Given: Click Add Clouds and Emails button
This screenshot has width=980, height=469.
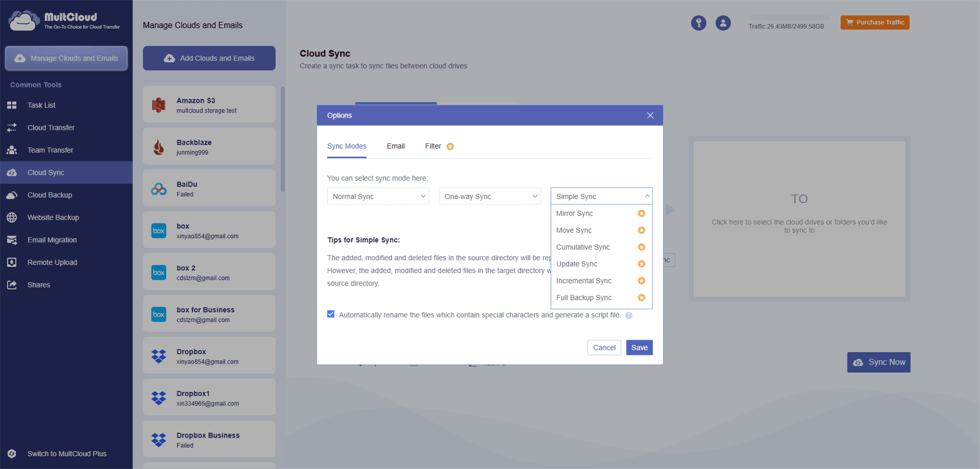Looking at the screenshot, I should pos(209,58).
